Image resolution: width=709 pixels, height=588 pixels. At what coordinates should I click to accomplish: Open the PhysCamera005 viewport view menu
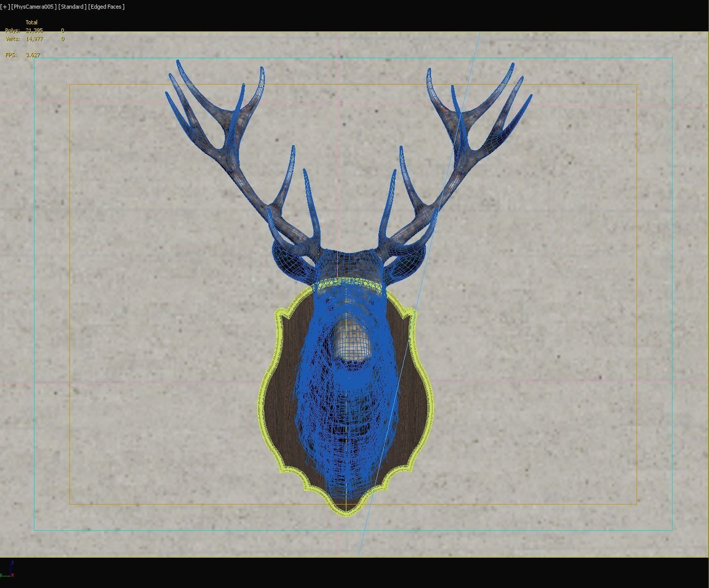33,7
